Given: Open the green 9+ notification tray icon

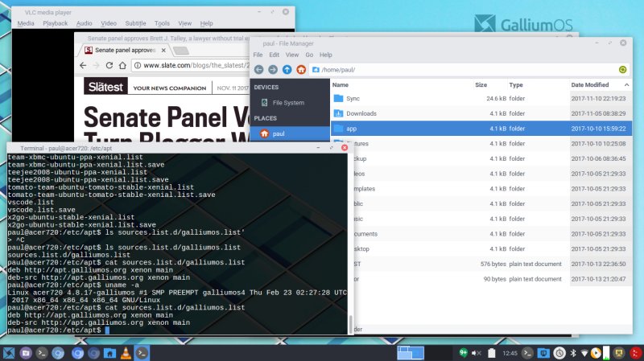Looking at the screenshot, I should pyautogui.click(x=464, y=352).
